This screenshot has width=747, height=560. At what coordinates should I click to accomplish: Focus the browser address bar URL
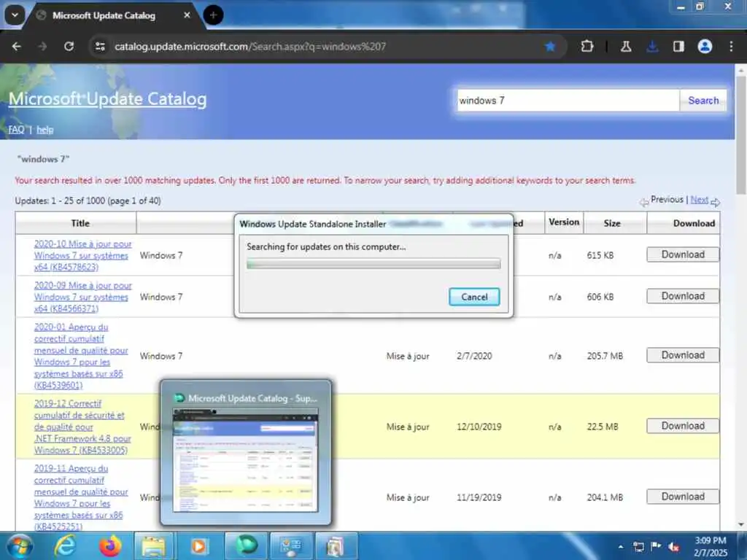250,47
